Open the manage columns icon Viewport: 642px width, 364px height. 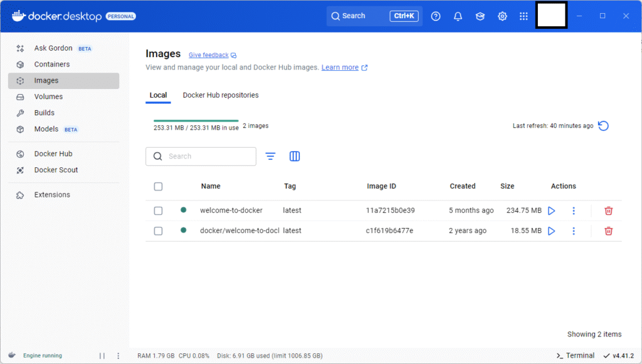(x=295, y=156)
